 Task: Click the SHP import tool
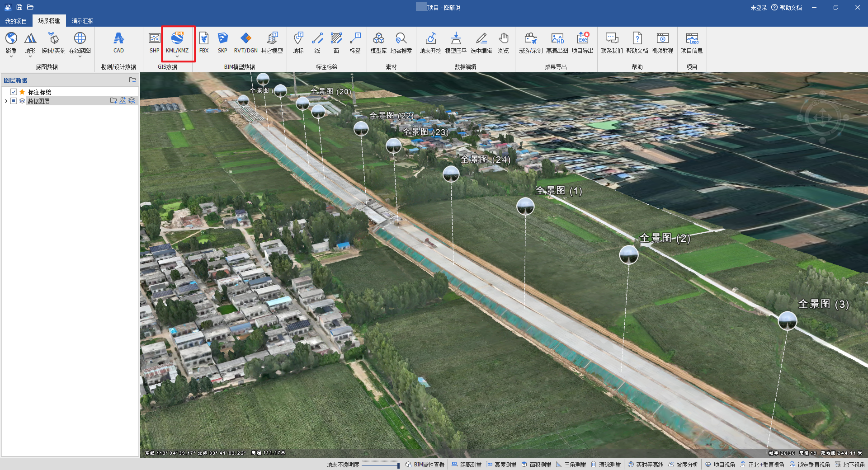154,42
